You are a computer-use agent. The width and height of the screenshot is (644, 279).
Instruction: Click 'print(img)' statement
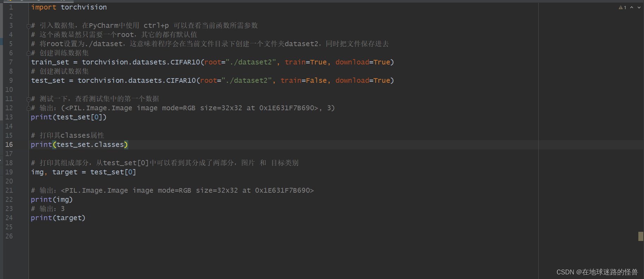click(52, 199)
